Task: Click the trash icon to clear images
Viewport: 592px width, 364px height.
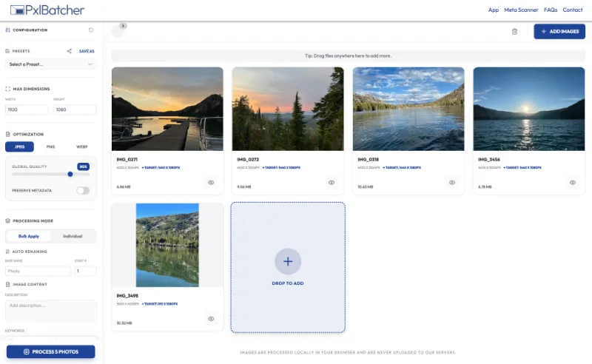Action: (x=514, y=31)
